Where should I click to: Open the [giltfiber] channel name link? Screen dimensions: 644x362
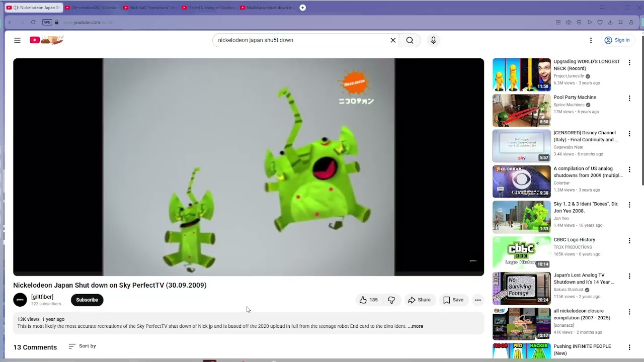[42, 297]
